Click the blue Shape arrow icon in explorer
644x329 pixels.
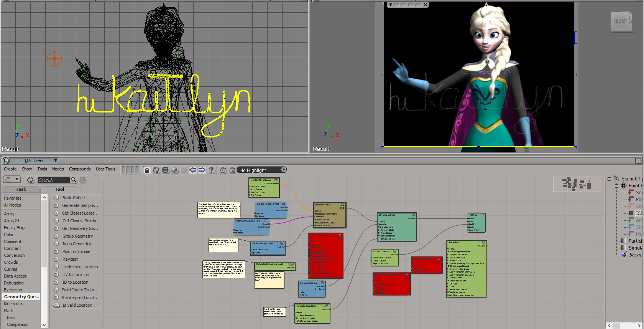tap(631, 227)
